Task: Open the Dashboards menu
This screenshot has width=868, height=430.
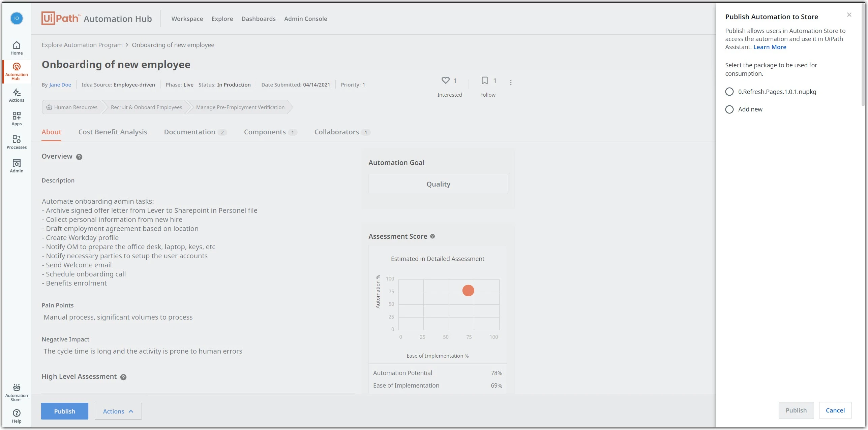Action: (259, 19)
